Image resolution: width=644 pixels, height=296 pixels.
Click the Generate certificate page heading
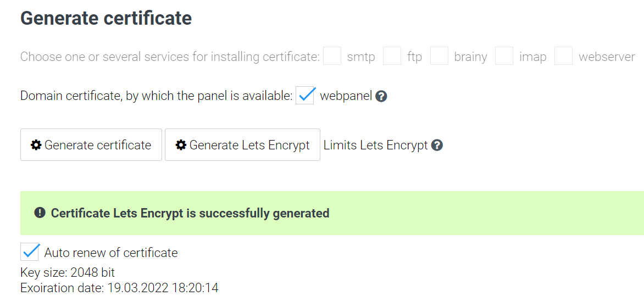(106, 19)
